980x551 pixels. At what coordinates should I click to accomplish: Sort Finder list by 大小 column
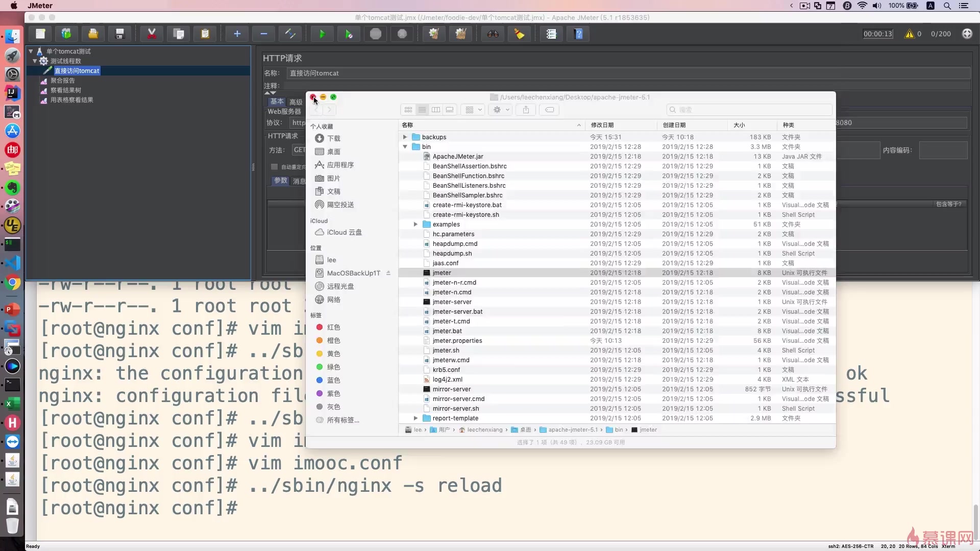(751, 125)
